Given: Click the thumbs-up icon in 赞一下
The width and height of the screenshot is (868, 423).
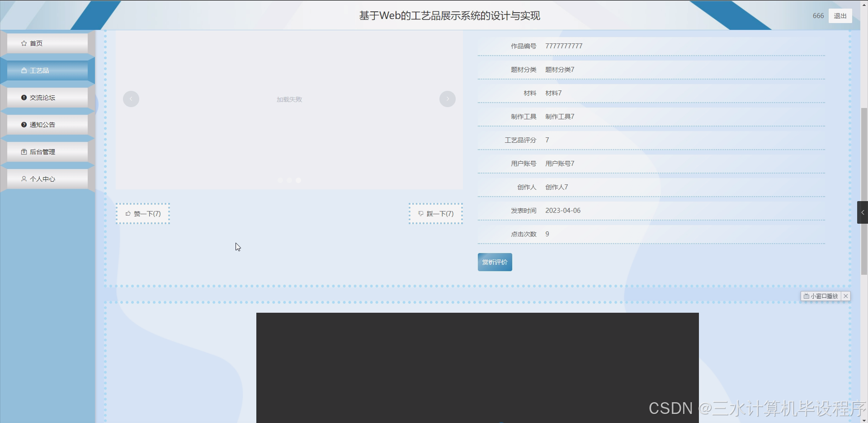Looking at the screenshot, I should (x=128, y=214).
